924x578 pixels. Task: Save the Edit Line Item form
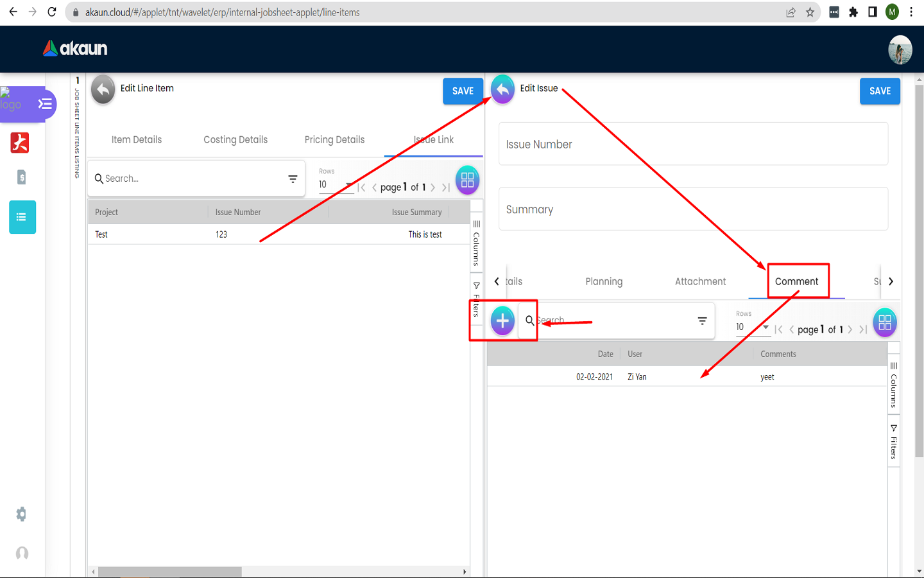[x=463, y=91]
